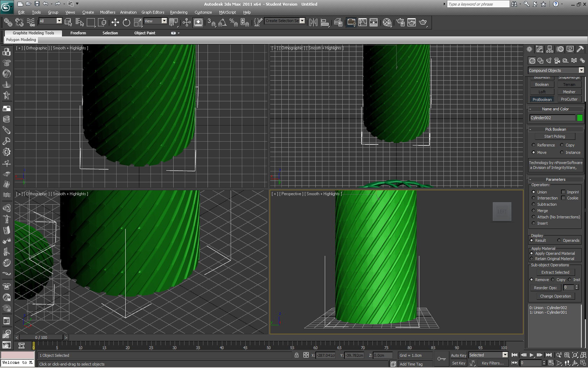This screenshot has width=588, height=368.
Task: Click the Mirror tool icon
Action: click(x=313, y=22)
